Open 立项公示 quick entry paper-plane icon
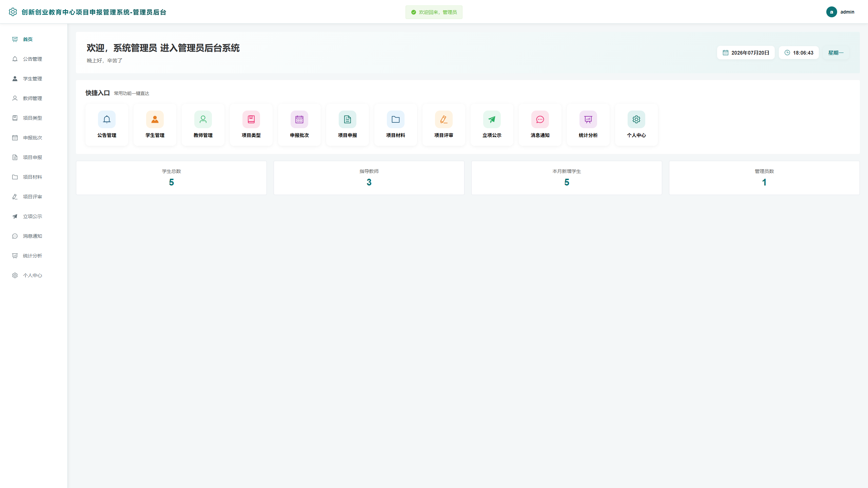The height and width of the screenshot is (488, 868). (492, 119)
